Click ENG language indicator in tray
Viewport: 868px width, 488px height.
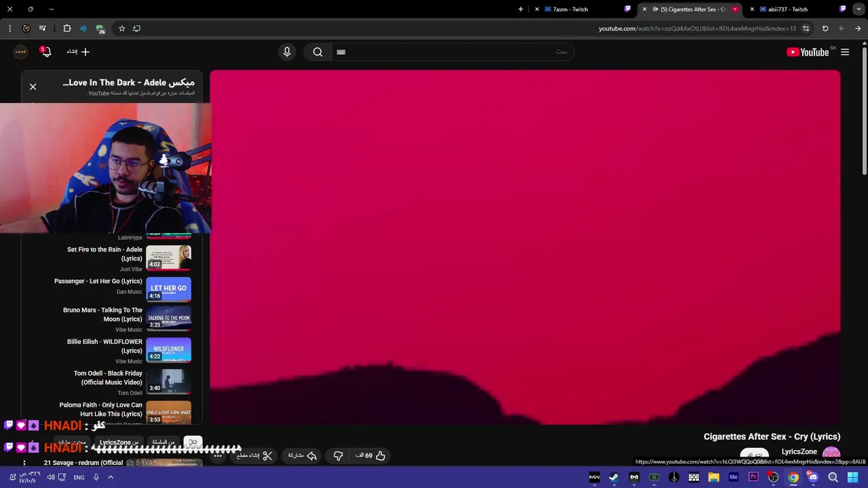point(79,477)
